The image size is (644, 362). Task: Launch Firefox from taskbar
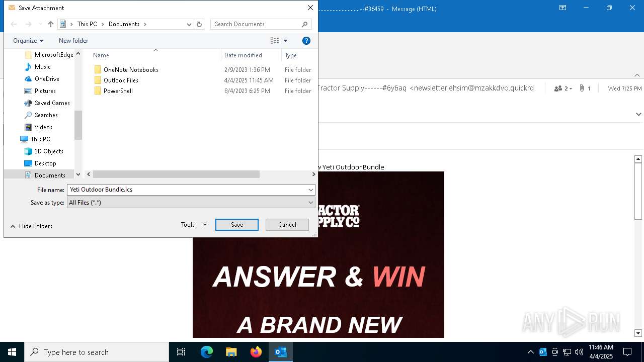256,352
